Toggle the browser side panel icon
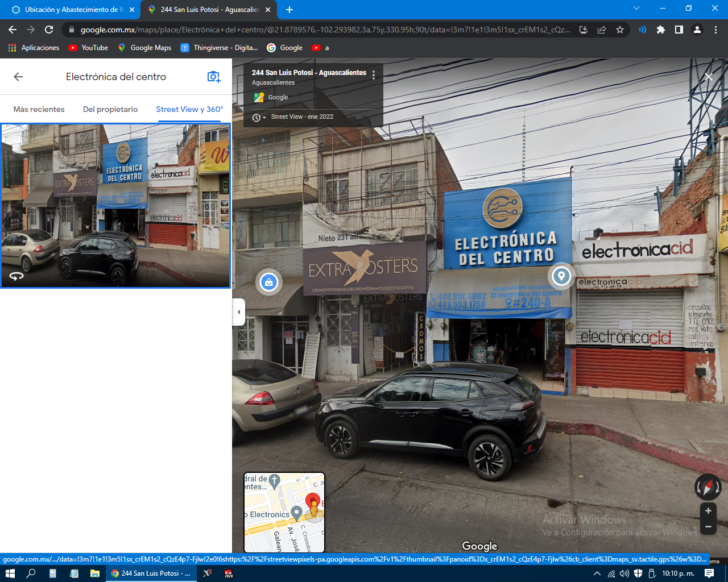The height and width of the screenshot is (582, 728). [x=679, y=30]
